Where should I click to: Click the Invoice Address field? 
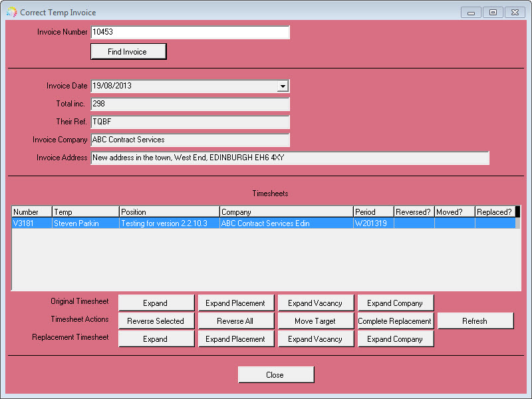pos(290,158)
